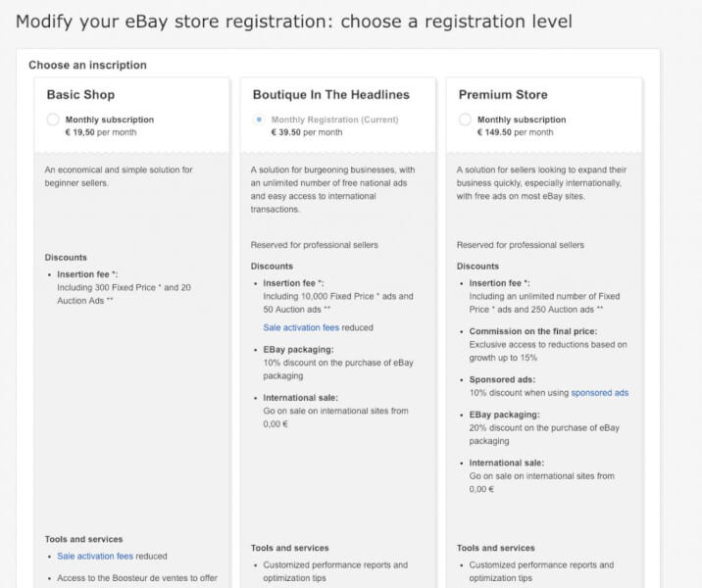The width and height of the screenshot is (702, 588).
Task: Select Premium Store monthly subscription radio
Action: pyautogui.click(x=465, y=120)
